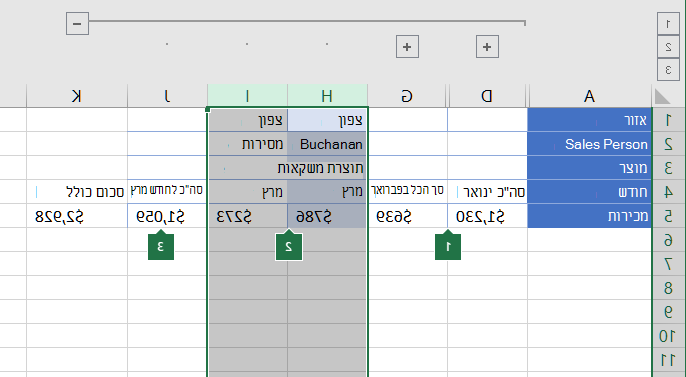Viewport: 686px width, 377px height.
Task: Click the אזור cell in column A
Action: click(590, 120)
